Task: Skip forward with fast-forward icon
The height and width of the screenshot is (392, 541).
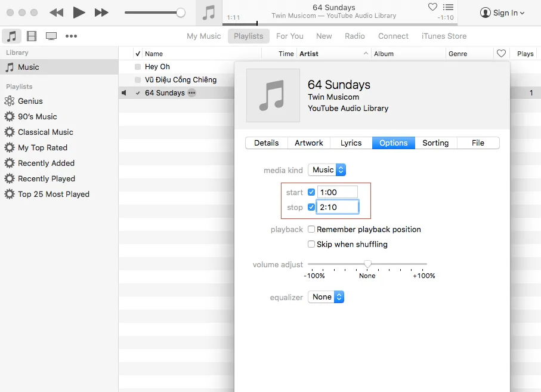Action: pos(102,13)
